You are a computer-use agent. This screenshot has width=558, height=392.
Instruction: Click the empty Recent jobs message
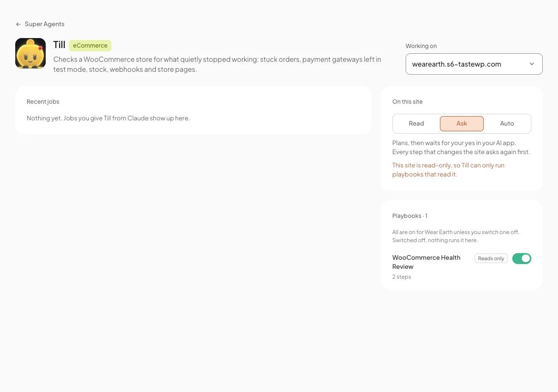click(108, 118)
